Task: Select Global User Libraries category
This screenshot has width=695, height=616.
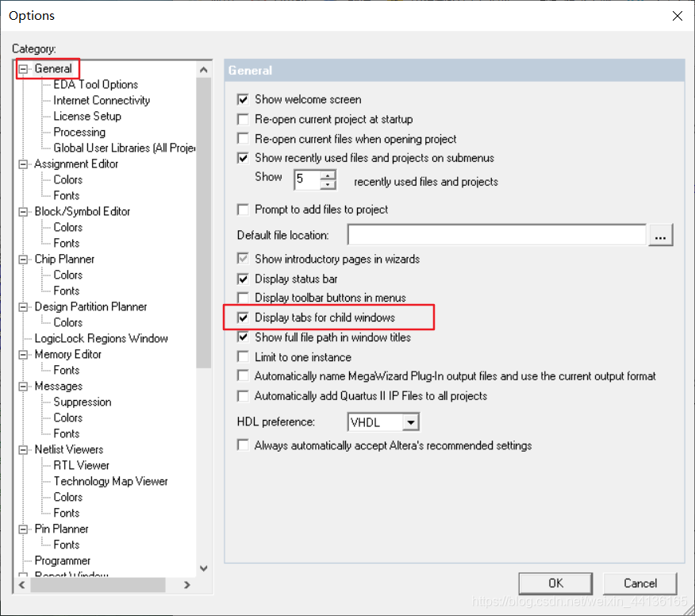Action: (x=124, y=148)
